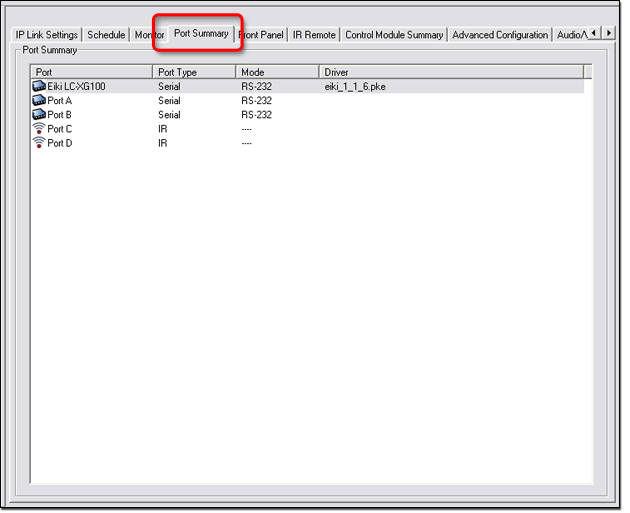Click the serial icon next to Port B
The height and width of the screenshot is (513, 630).
coord(39,115)
